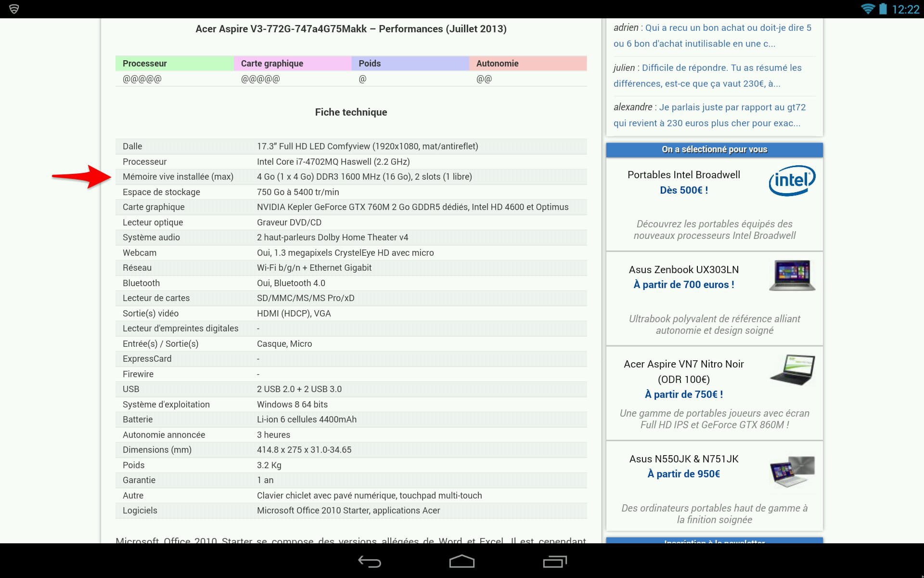The height and width of the screenshot is (578, 924).
Task: Tap the Android home navigation icon
Action: (x=462, y=561)
